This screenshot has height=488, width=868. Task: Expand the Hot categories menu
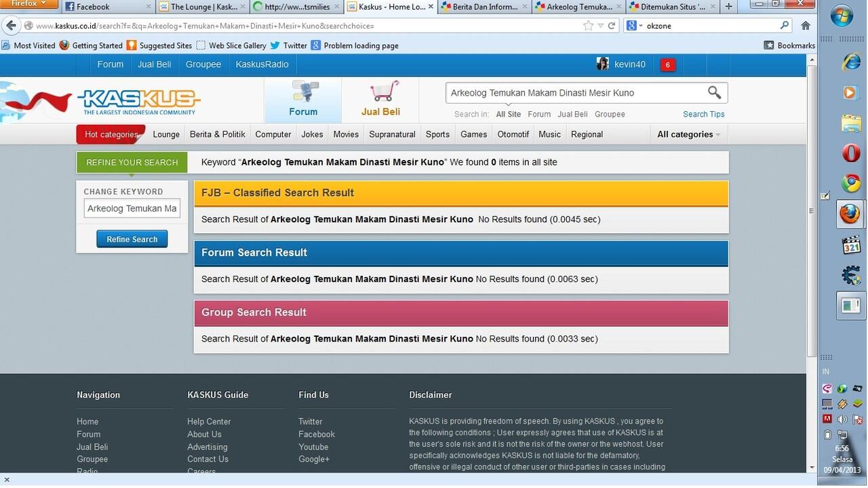click(x=111, y=134)
